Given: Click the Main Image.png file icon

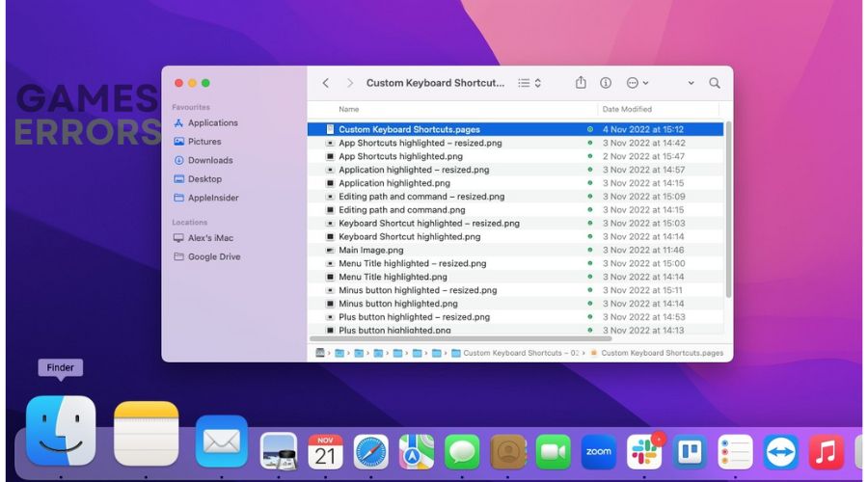Looking at the screenshot, I should point(330,250).
